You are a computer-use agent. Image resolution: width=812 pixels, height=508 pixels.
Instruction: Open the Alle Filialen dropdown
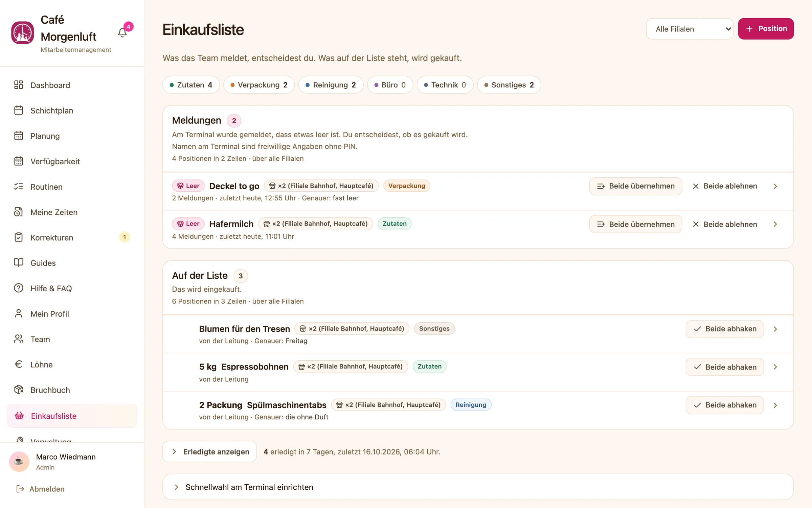(690, 29)
